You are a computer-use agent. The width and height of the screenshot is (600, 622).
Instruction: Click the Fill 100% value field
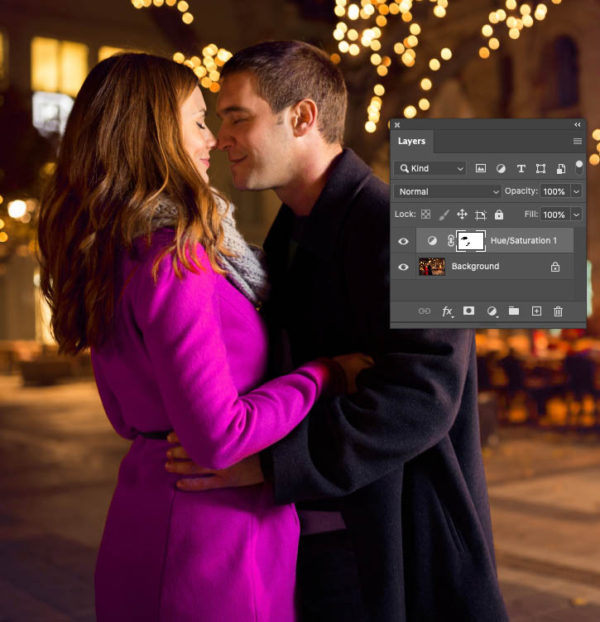(554, 215)
